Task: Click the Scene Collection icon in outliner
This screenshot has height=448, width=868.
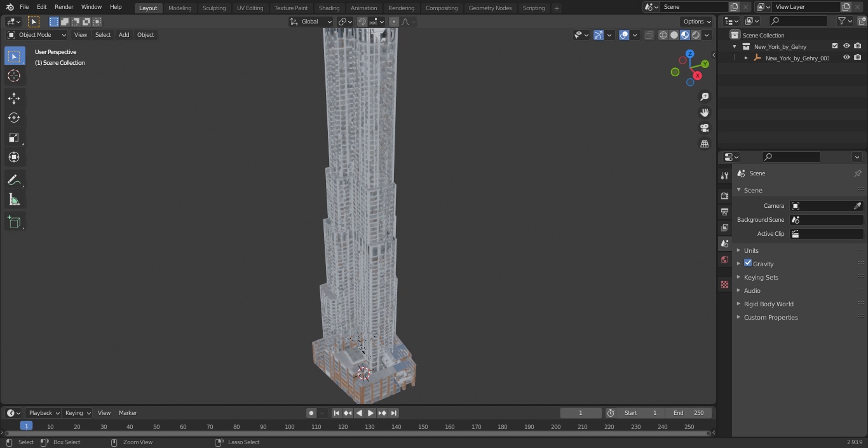Action: [x=735, y=35]
